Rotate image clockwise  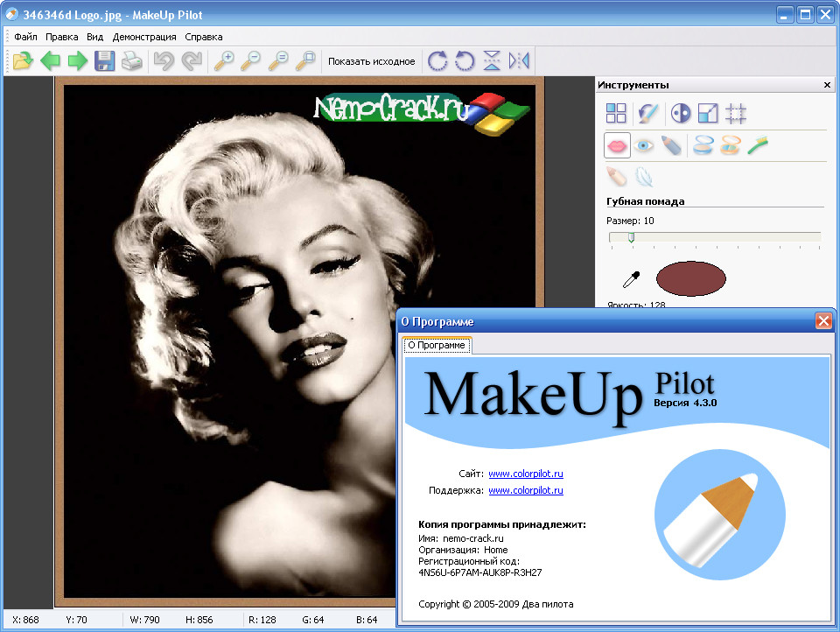437,60
